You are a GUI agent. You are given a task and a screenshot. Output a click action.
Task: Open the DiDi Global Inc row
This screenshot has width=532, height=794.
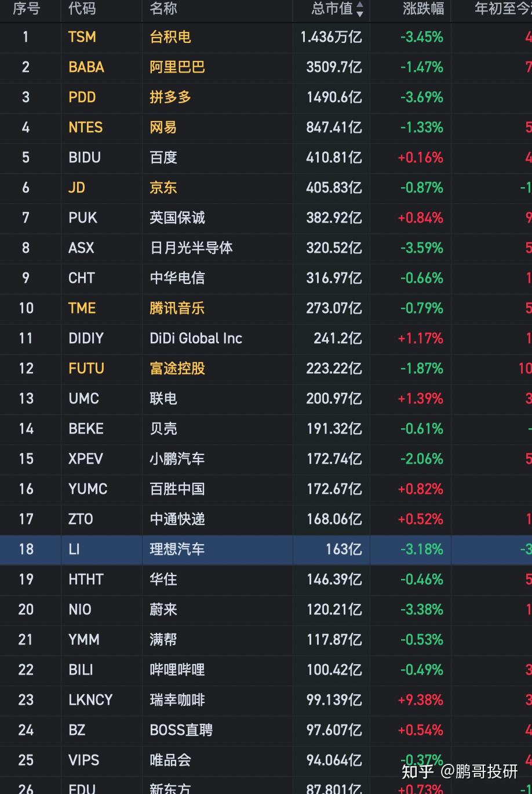pos(195,338)
